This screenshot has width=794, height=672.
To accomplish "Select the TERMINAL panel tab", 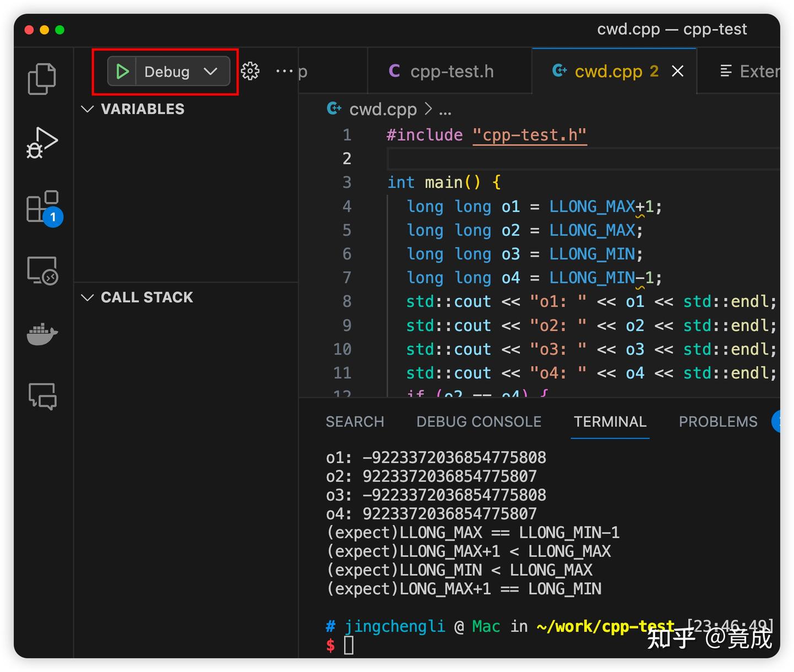I will pos(610,422).
